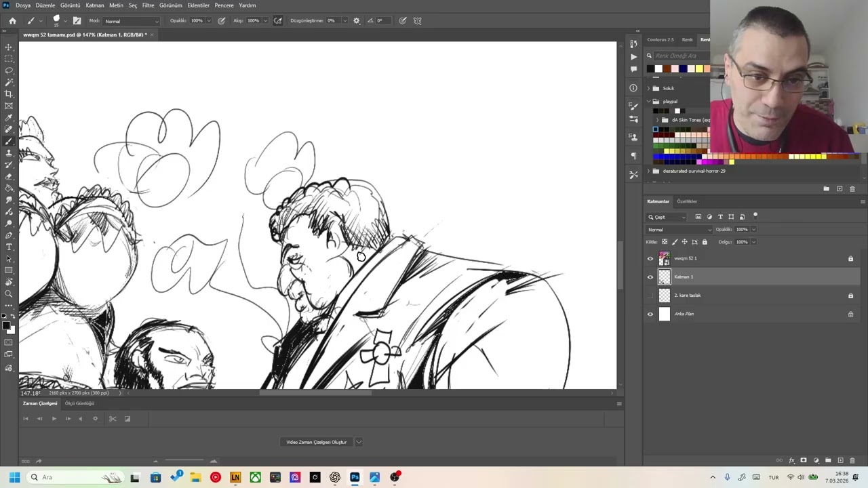Toggle lock transparent pixels

click(x=665, y=242)
